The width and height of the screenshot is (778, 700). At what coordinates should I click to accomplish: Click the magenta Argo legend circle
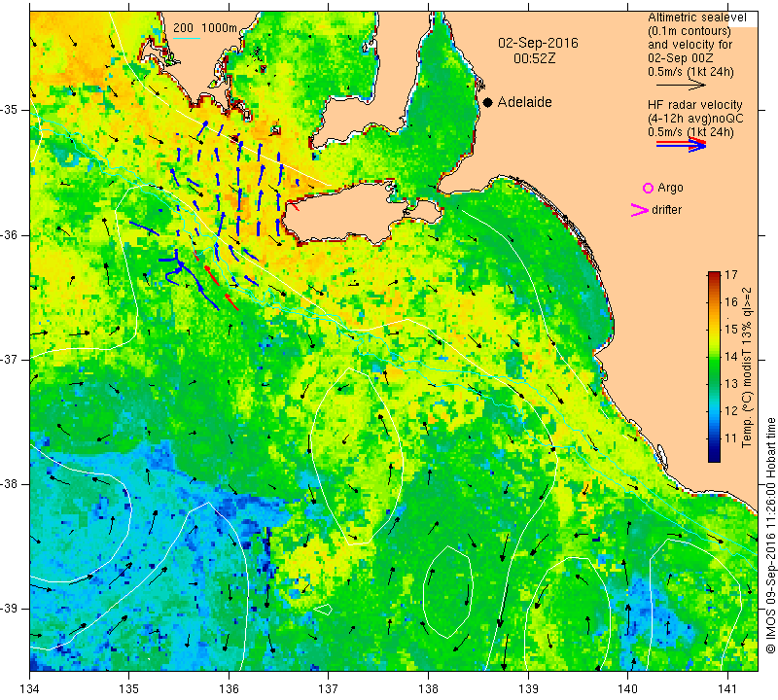[x=648, y=188]
